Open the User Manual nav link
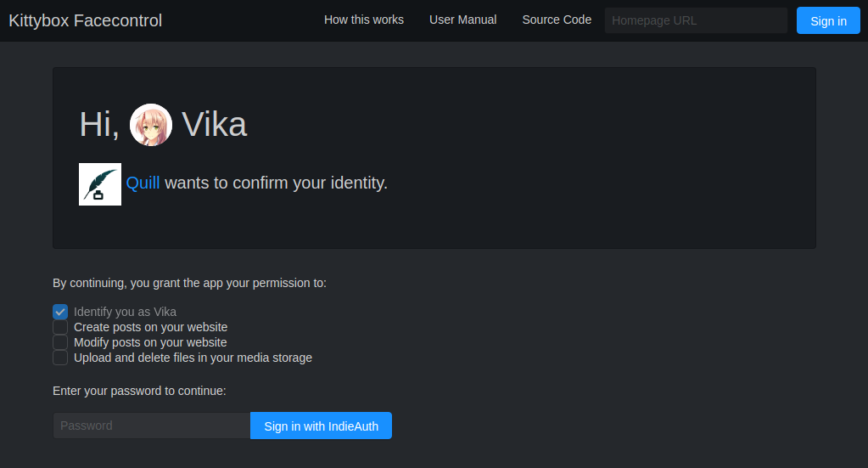 click(x=462, y=20)
